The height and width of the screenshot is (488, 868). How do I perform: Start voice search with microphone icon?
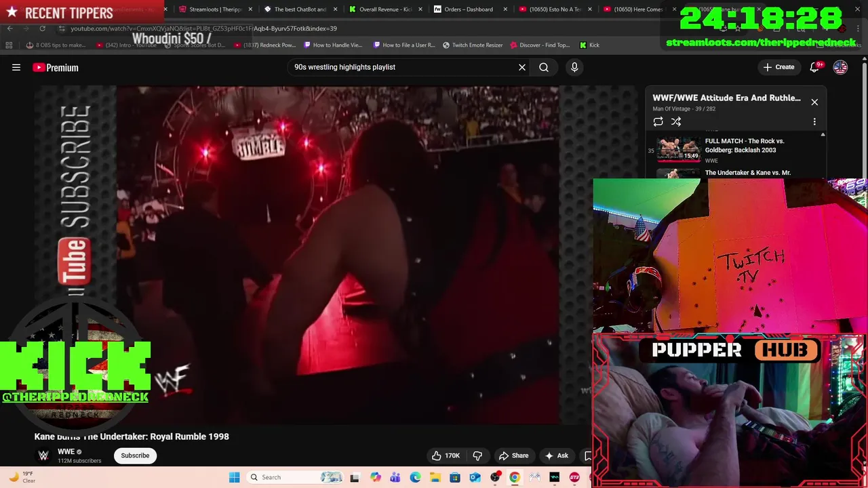pos(574,67)
